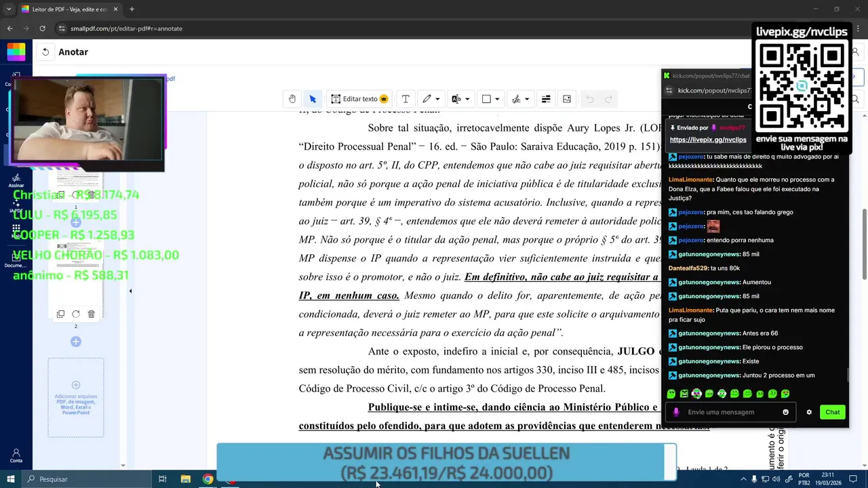Click the undo arrow in toolbar
Image resolution: width=868 pixels, height=488 pixels.
[590, 99]
